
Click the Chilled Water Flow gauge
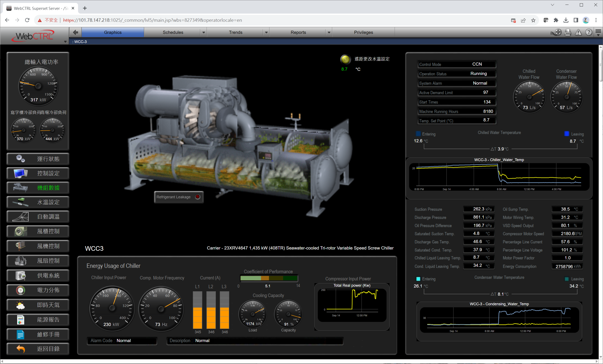point(529,97)
